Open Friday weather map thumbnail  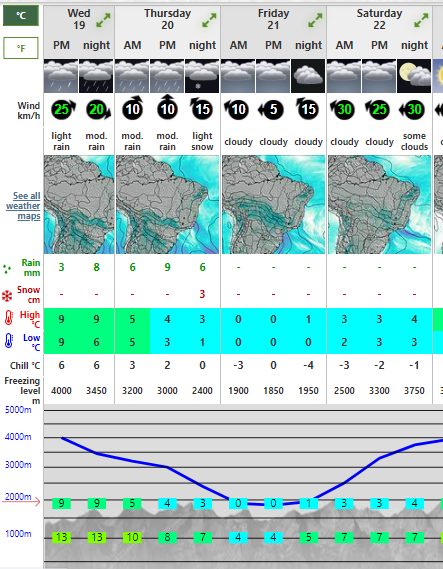274,204
